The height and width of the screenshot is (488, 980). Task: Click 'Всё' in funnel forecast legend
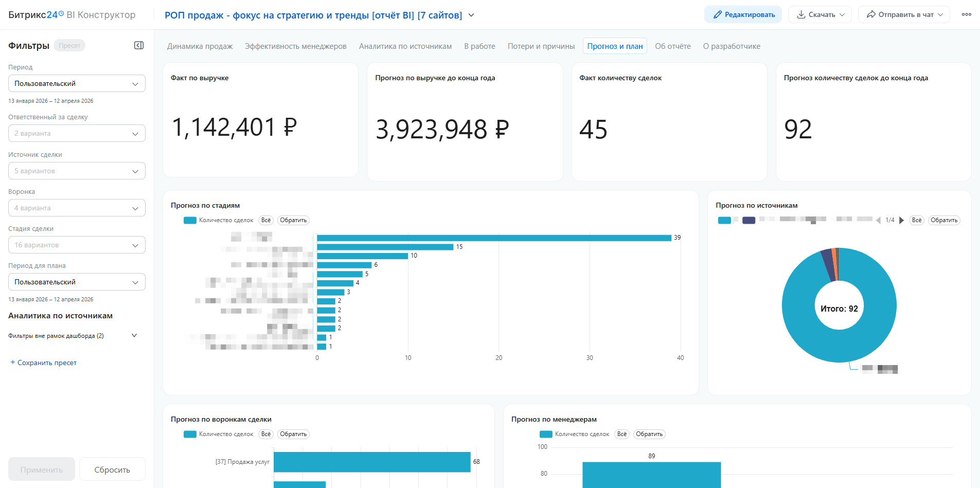point(265,435)
